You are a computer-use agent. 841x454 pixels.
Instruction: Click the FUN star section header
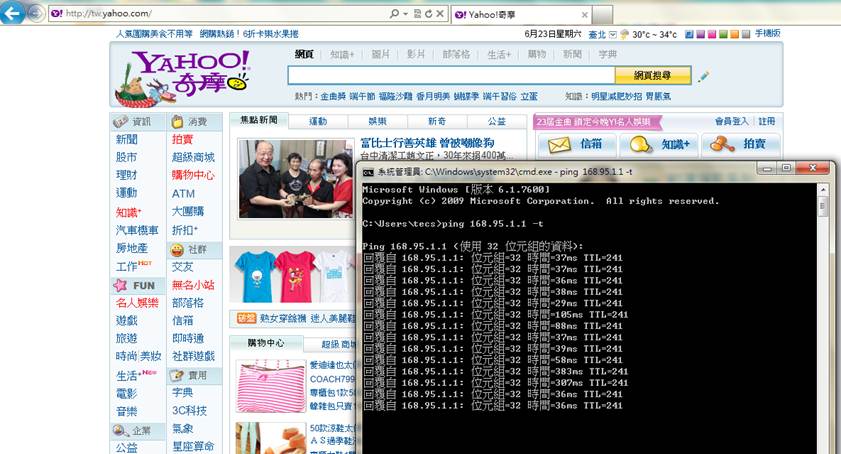[x=138, y=285]
